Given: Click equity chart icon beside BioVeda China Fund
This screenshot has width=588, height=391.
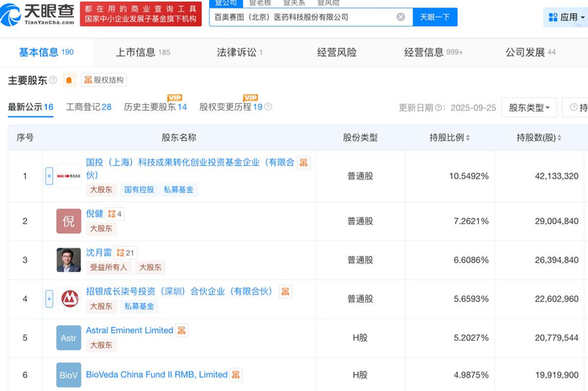Looking at the screenshot, I should coord(236,374).
